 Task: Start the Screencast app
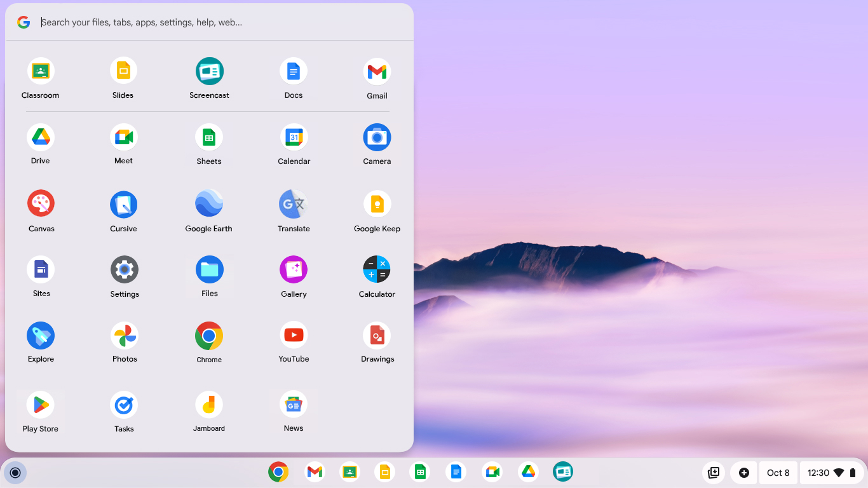coord(209,71)
